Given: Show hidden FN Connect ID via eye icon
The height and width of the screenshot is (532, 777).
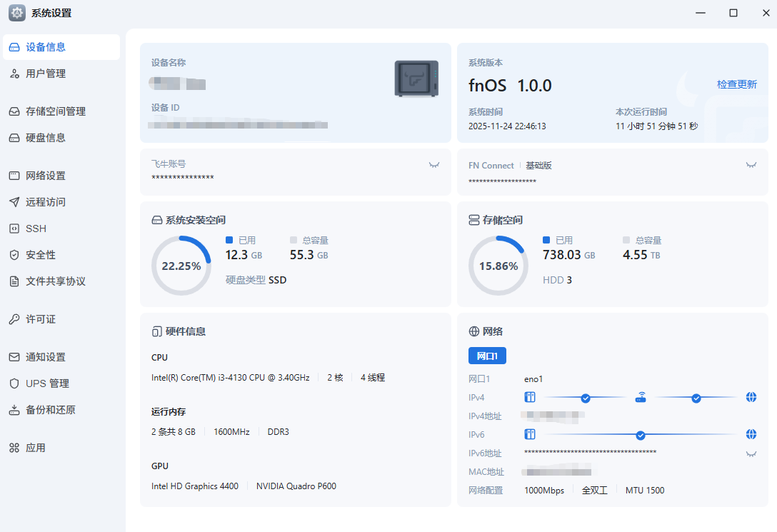Looking at the screenshot, I should (x=751, y=165).
